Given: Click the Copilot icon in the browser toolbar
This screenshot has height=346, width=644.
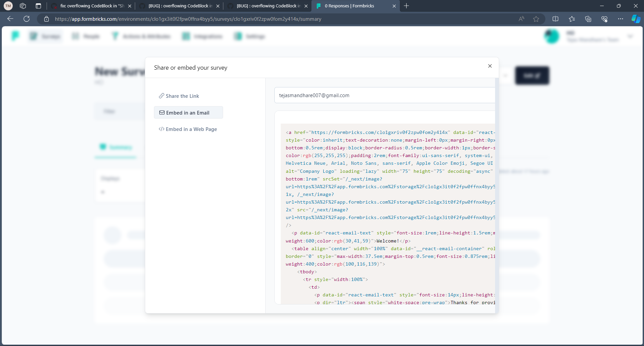Looking at the screenshot, I should (636, 19).
